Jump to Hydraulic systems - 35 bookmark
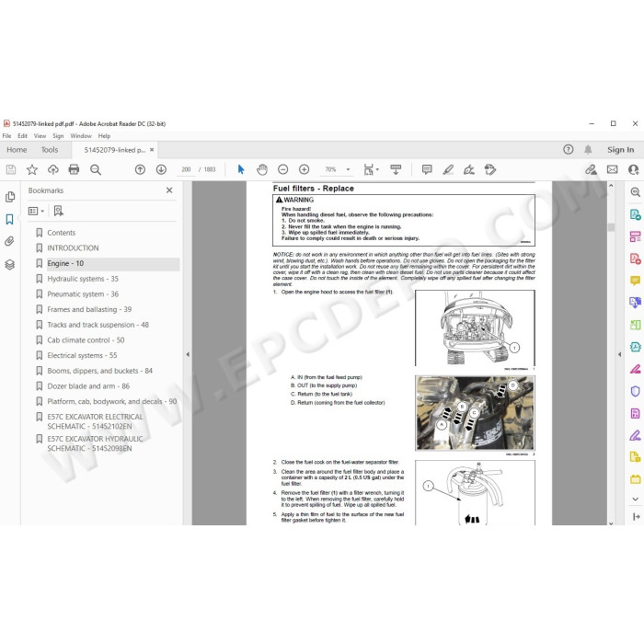Viewport: 644px width, 644px height. [x=83, y=279]
